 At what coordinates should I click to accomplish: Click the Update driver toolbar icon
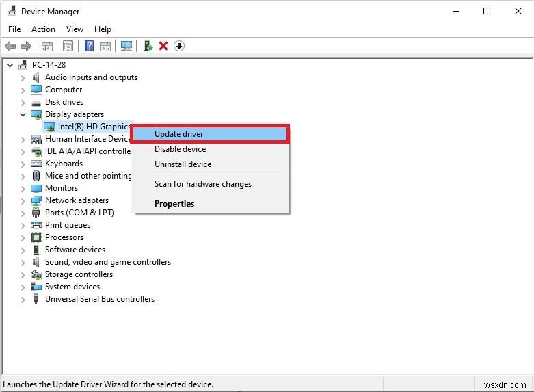148,46
